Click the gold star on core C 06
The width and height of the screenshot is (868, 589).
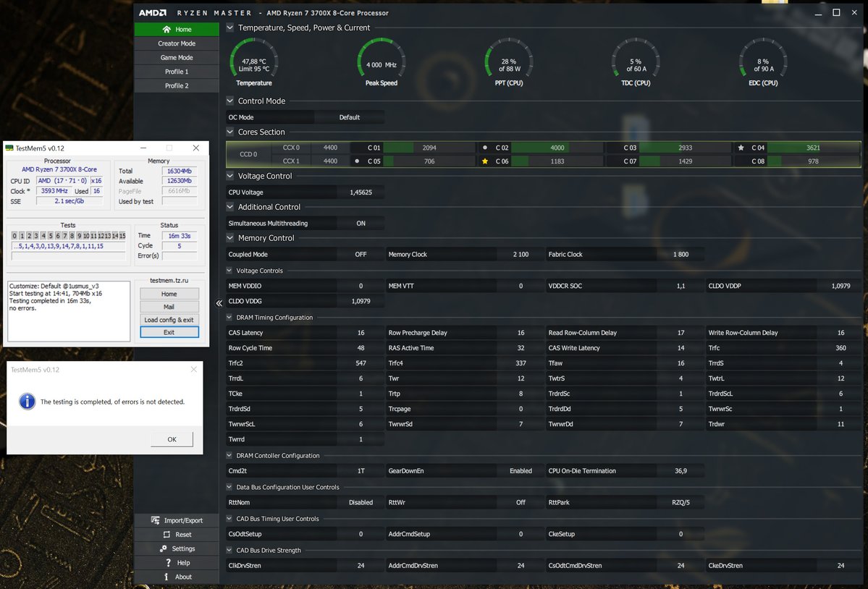coord(485,161)
